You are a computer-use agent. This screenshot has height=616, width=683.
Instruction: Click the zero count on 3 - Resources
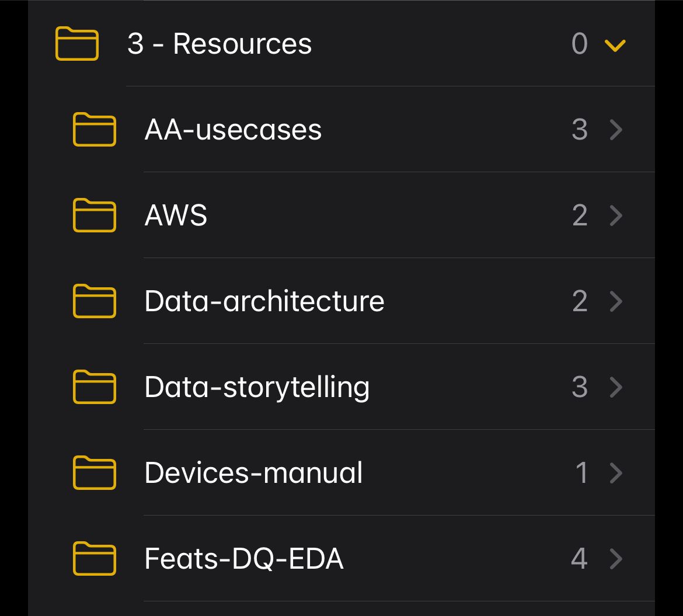coord(580,44)
